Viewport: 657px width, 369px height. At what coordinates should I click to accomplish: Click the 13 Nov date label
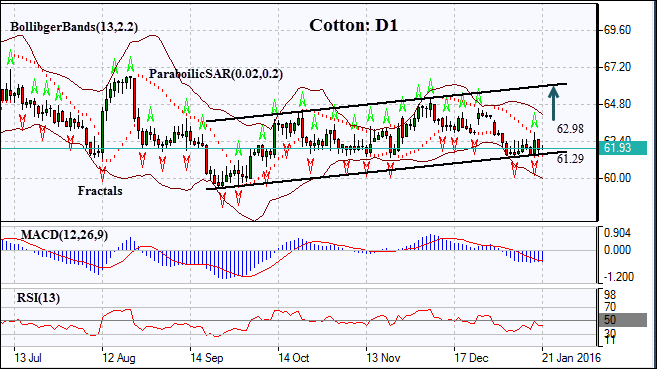point(383,358)
